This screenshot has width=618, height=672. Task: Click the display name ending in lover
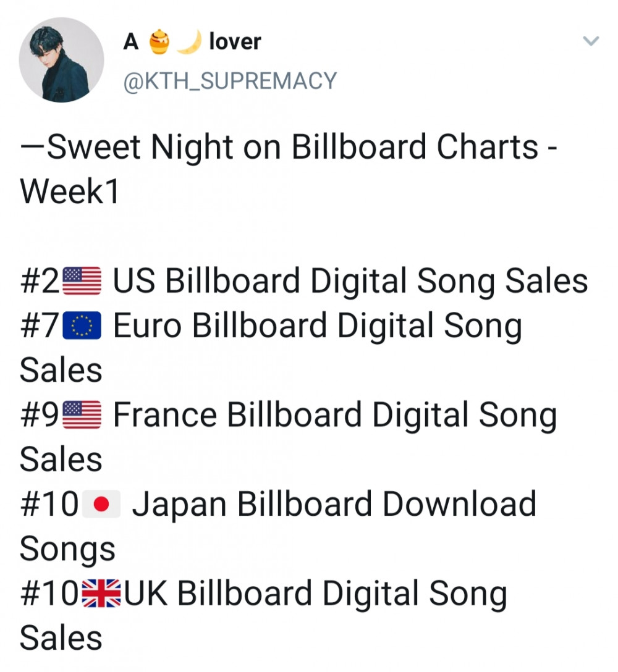pos(192,41)
